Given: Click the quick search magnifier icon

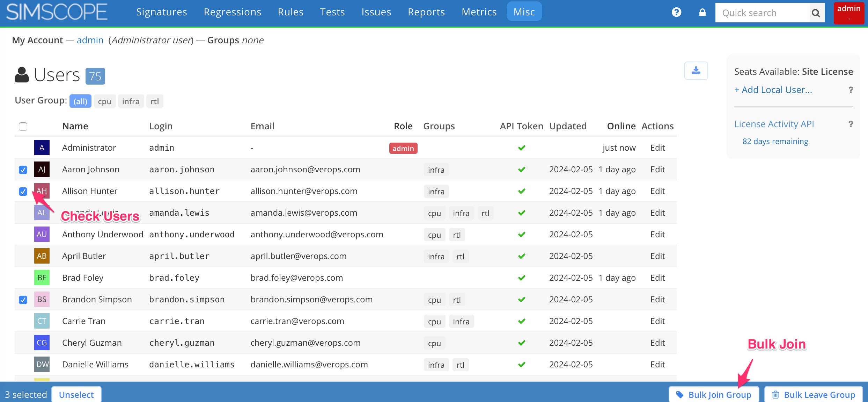Looking at the screenshot, I should (x=816, y=13).
